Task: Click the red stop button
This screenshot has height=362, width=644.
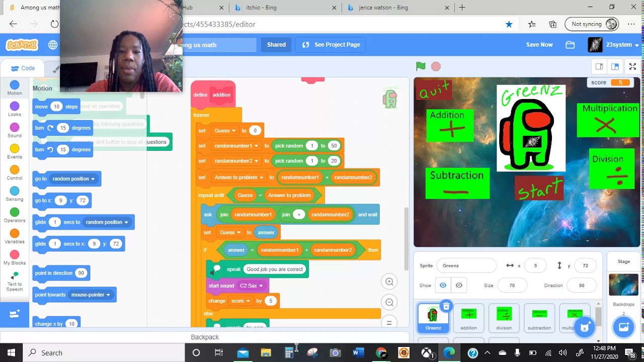Action: [436, 66]
